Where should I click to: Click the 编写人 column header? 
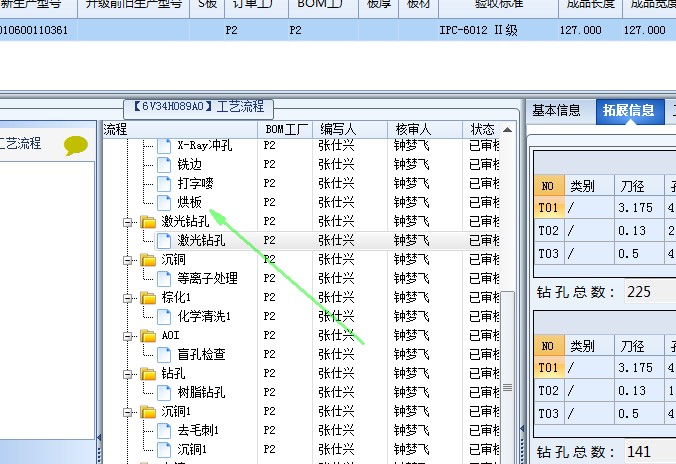pos(350,129)
